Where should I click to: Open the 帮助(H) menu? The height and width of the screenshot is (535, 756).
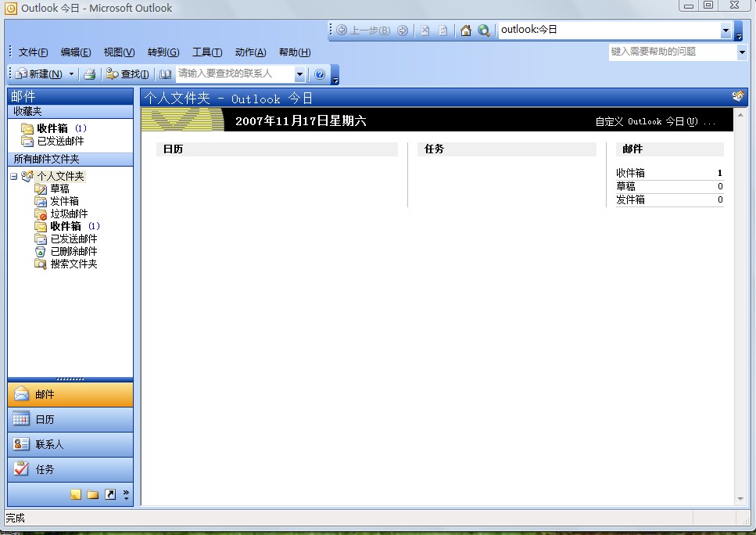click(295, 52)
